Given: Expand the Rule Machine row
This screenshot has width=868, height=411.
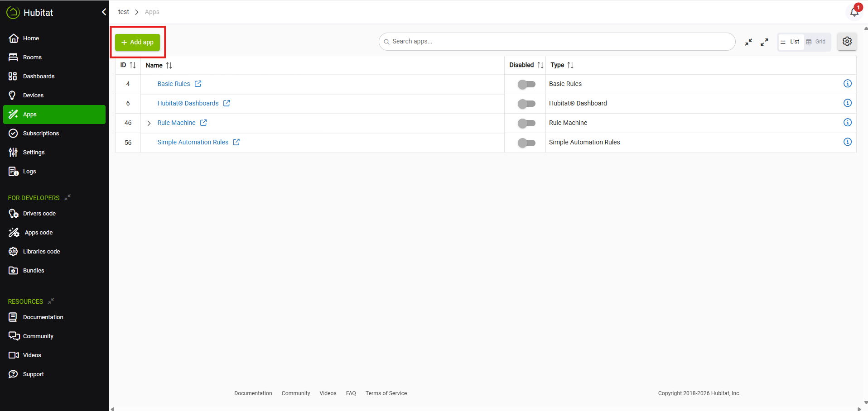Looking at the screenshot, I should tap(149, 123).
